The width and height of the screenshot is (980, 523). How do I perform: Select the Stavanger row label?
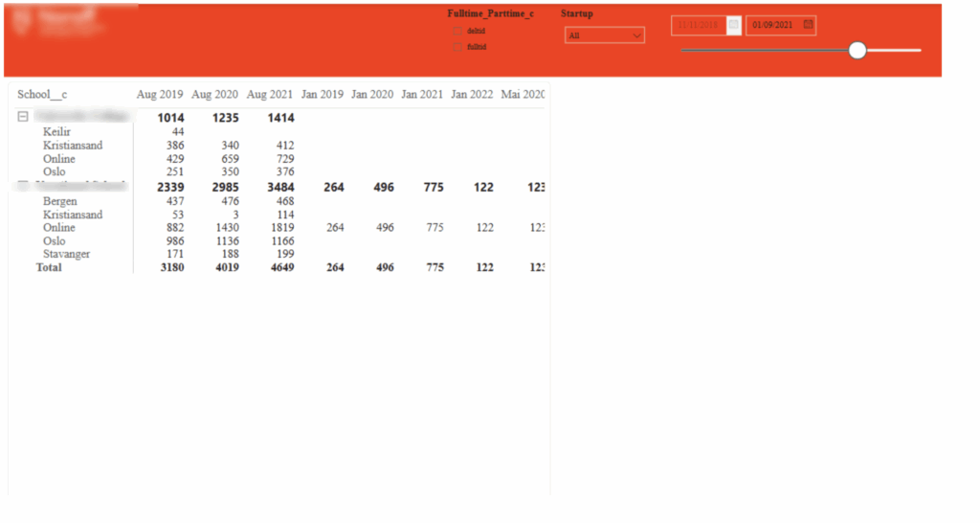[66, 254]
